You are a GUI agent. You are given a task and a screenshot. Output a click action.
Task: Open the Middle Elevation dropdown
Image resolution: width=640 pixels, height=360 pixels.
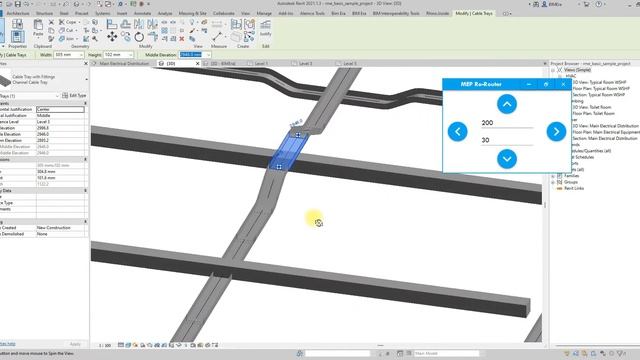tap(208, 55)
